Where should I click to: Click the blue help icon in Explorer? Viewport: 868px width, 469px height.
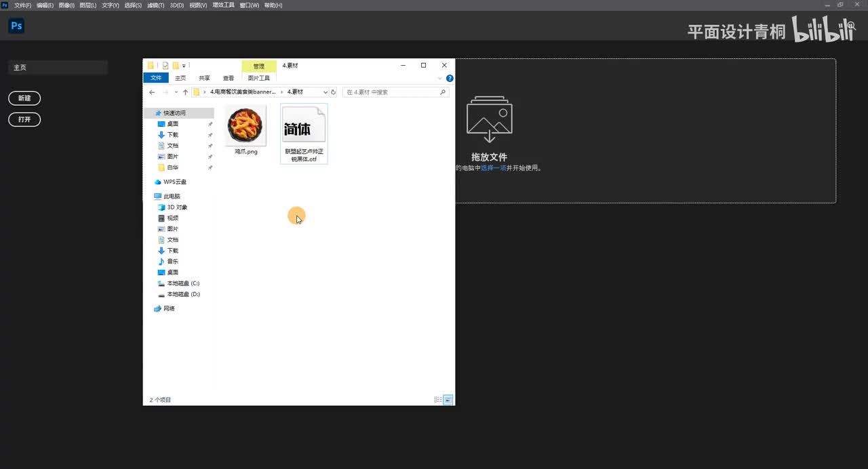pos(450,78)
